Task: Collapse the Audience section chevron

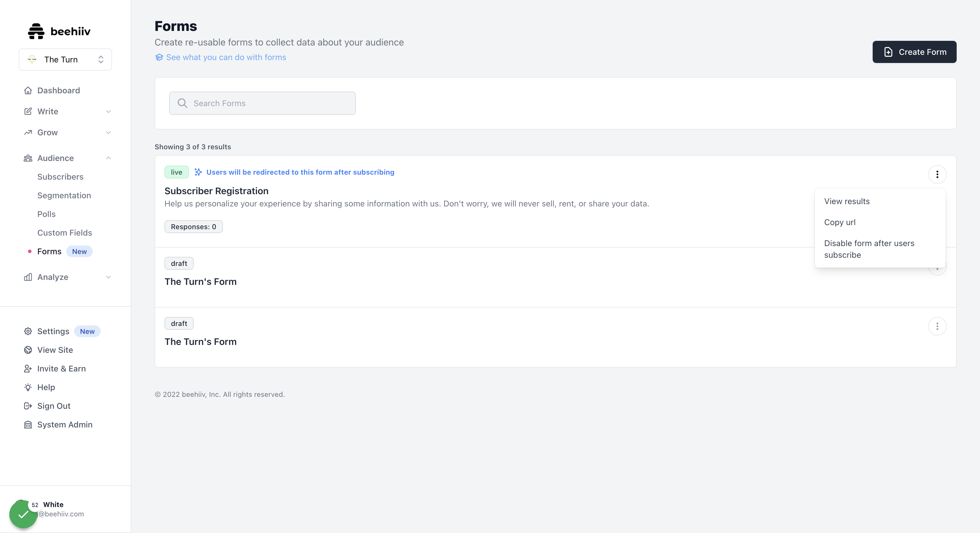Action: click(x=108, y=158)
